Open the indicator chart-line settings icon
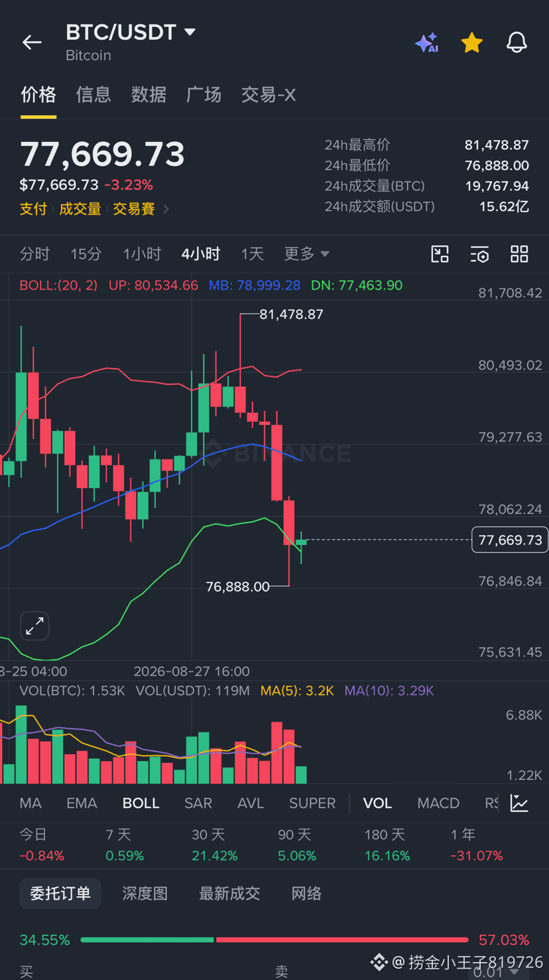This screenshot has height=980, width=549. (519, 803)
